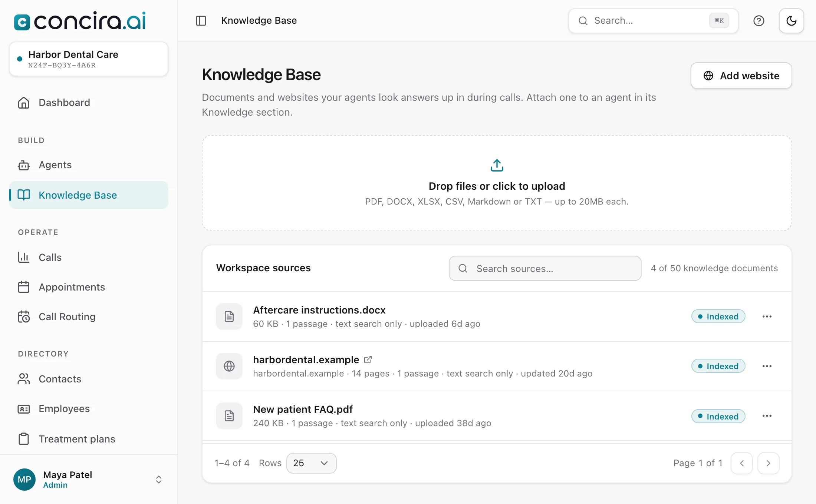Click Indexed badge for Aftercare instructions.docx
The height and width of the screenshot is (504, 816).
(718, 316)
